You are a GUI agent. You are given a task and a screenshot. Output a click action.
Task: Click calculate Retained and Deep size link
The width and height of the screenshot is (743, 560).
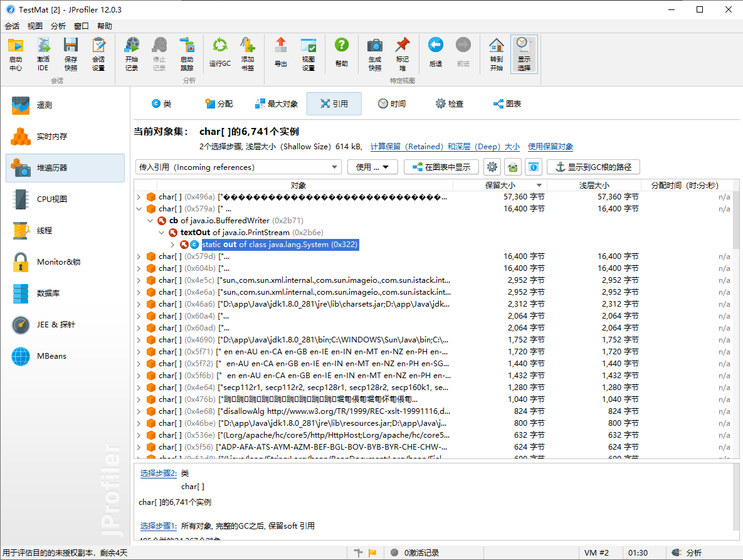click(445, 147)
